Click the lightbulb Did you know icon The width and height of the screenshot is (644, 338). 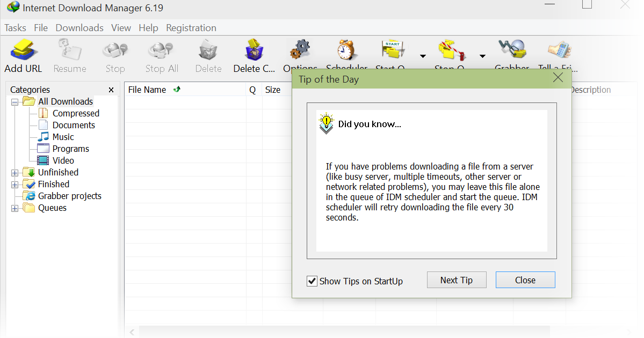click(x=327, y=123)
